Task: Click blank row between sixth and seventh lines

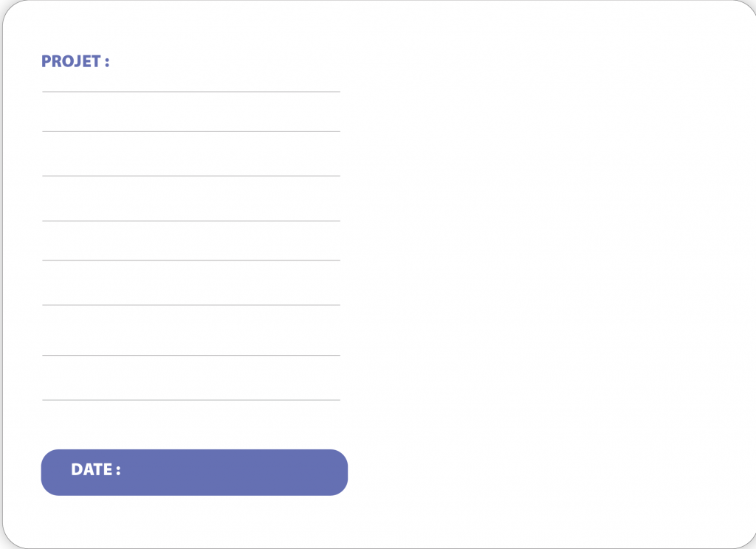Action: pos(191,331)
